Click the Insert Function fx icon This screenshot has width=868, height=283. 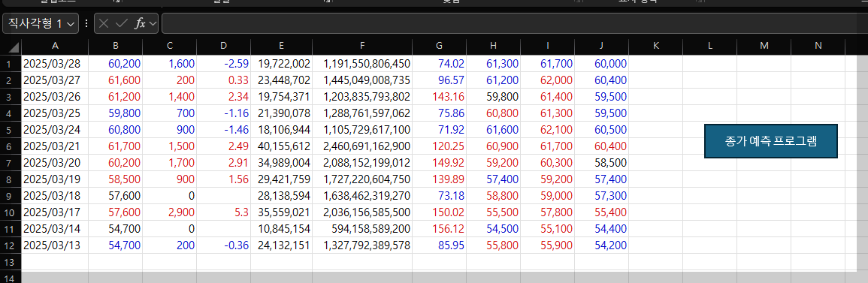click(141, 23)
